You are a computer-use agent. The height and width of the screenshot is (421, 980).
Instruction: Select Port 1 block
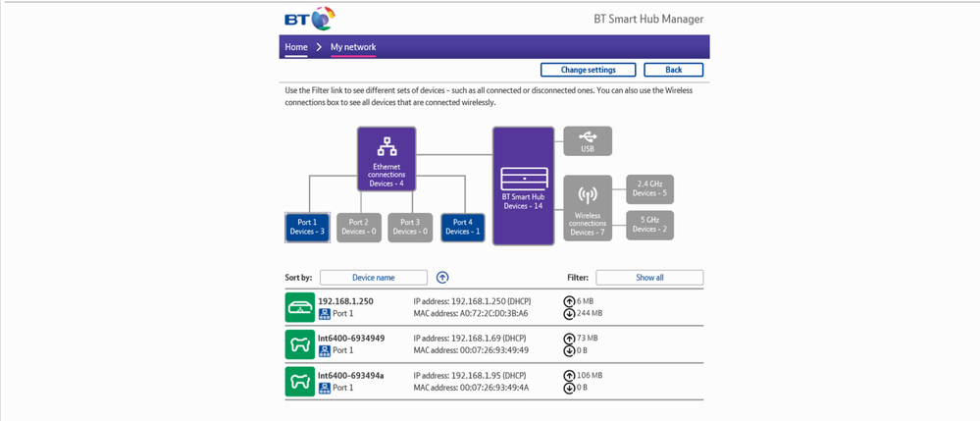pyautogui.click(x=307, y=227)
